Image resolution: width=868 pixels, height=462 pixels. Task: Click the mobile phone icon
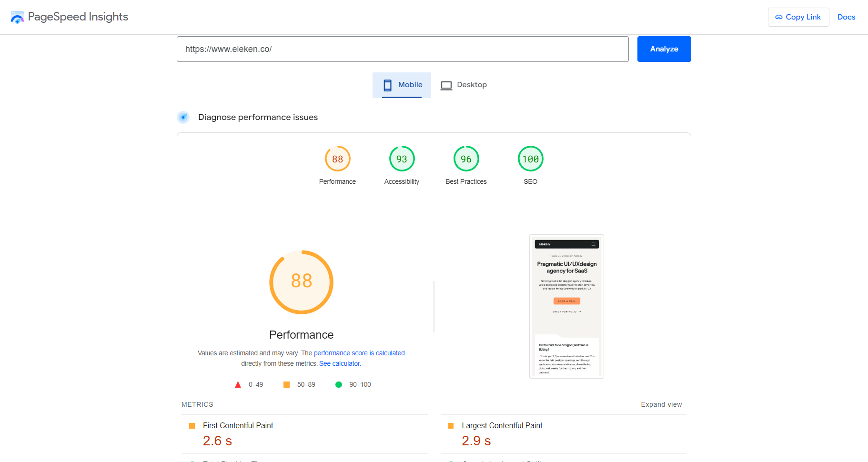click(x=388, y=85)
